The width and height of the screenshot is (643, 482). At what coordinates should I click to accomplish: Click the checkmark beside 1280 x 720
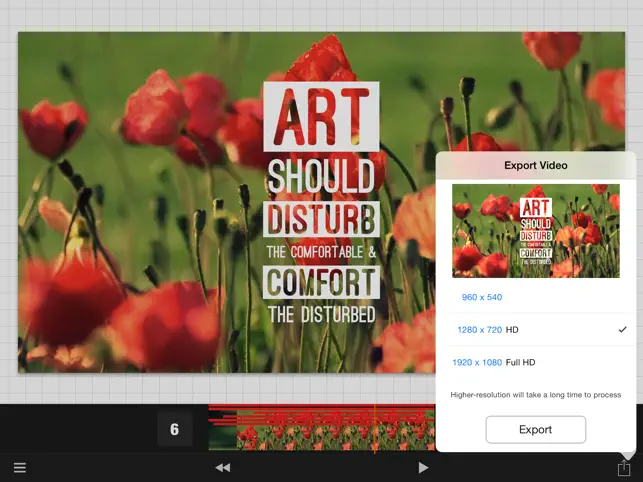[622, 329]
